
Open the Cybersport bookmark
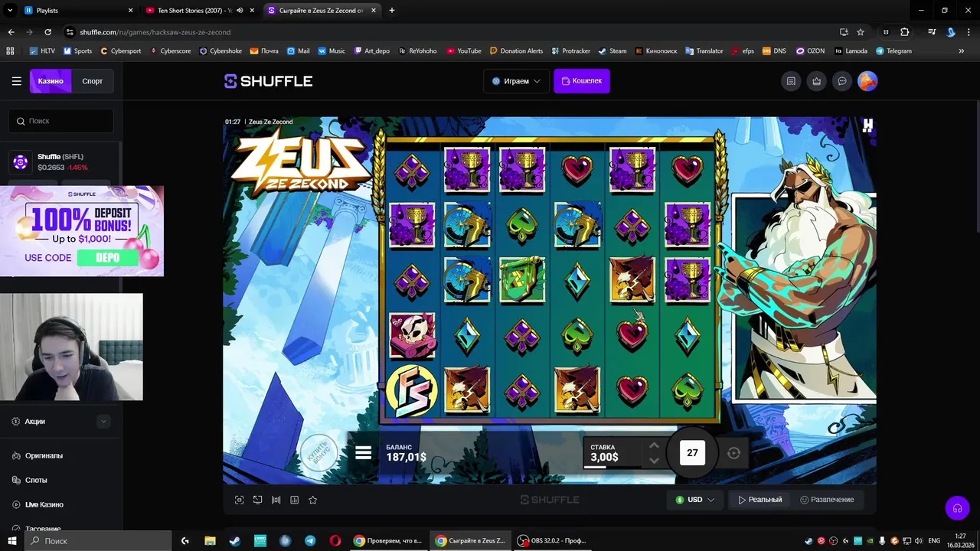(120, 51)
